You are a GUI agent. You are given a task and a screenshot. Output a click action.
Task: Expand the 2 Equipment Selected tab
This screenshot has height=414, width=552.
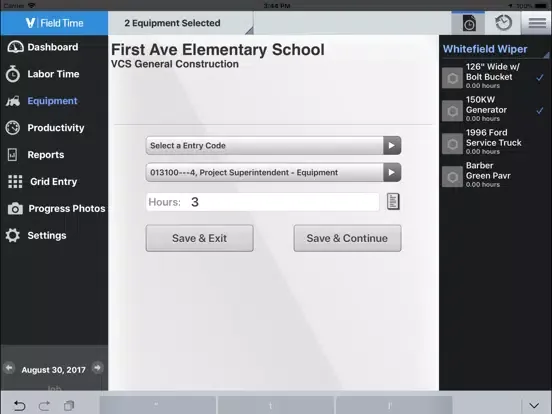(181, 23)
